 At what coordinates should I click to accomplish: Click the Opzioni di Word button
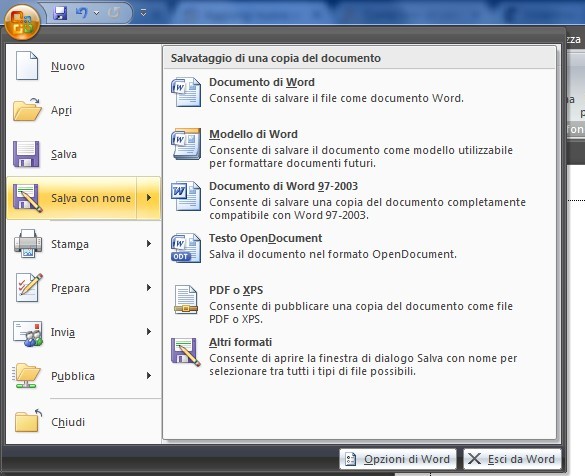pyautogui.click(x=398, y=459)
